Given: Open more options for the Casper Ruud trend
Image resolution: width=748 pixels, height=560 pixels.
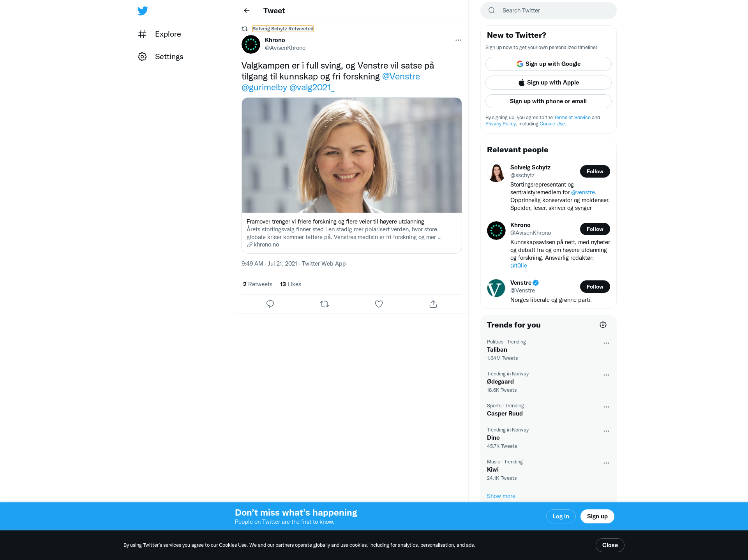Looking at the screenshot, I should (606, 407).
